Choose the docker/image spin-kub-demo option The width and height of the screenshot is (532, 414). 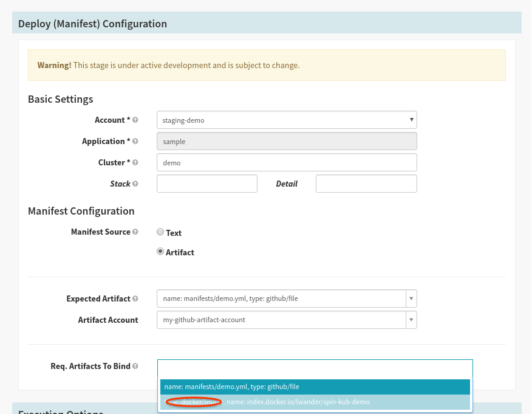tap(315, 402)
